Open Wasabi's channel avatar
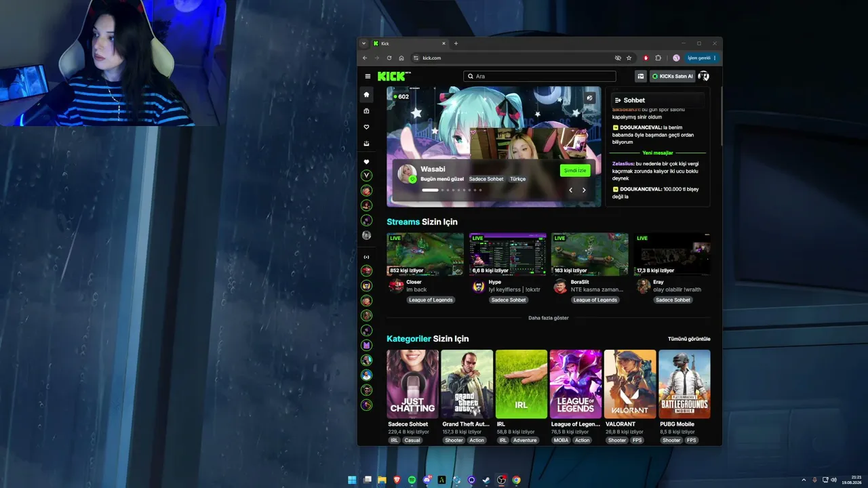Image resolution: width=868 pixels, height=488 pixels. pyautogui.click(x=407, y=174)
